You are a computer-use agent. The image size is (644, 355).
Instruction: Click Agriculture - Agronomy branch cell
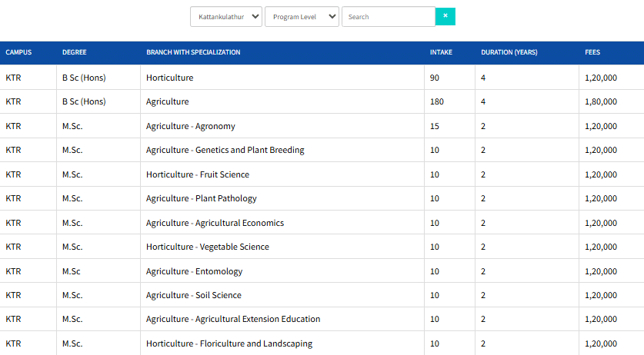(190, 126)
